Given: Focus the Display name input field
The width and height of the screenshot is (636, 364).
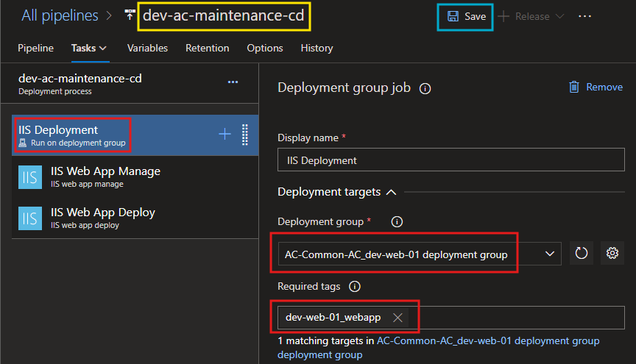Looking at the screenshot, I should (451, 160).
